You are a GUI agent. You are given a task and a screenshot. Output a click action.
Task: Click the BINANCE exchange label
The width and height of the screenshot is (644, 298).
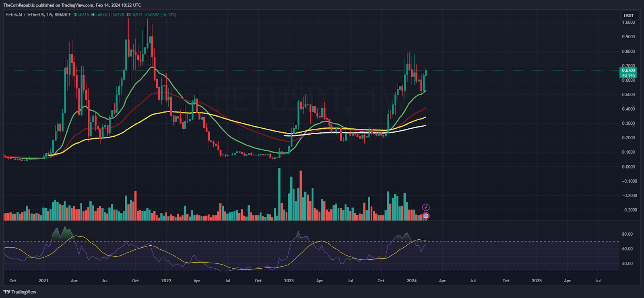(63, 15)
